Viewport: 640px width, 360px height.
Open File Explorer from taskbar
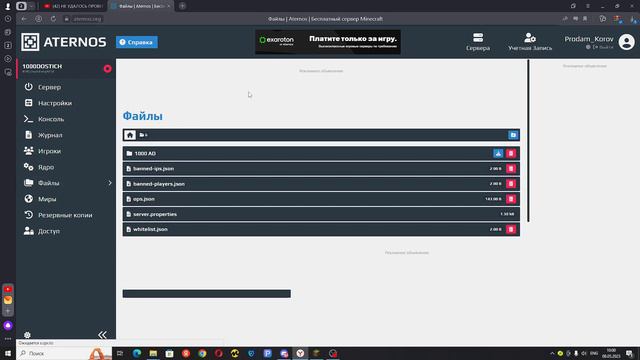[153, 353]
